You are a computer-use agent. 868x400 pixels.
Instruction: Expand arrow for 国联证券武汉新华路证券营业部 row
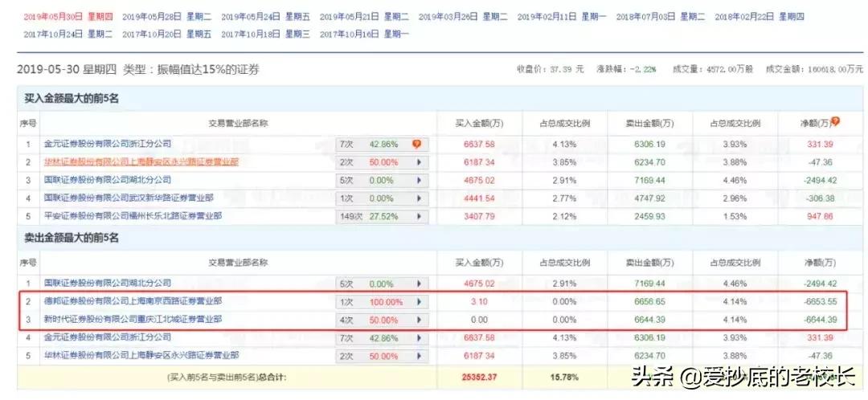pos(419,198)
